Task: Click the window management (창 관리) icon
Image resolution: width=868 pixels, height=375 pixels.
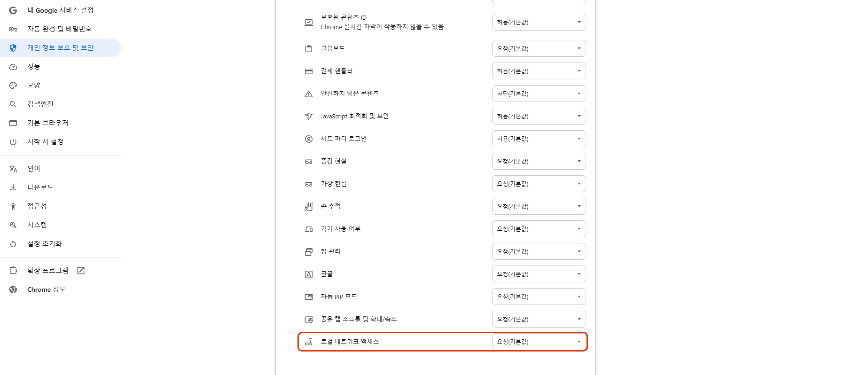Action: click(x=308, y=251)
